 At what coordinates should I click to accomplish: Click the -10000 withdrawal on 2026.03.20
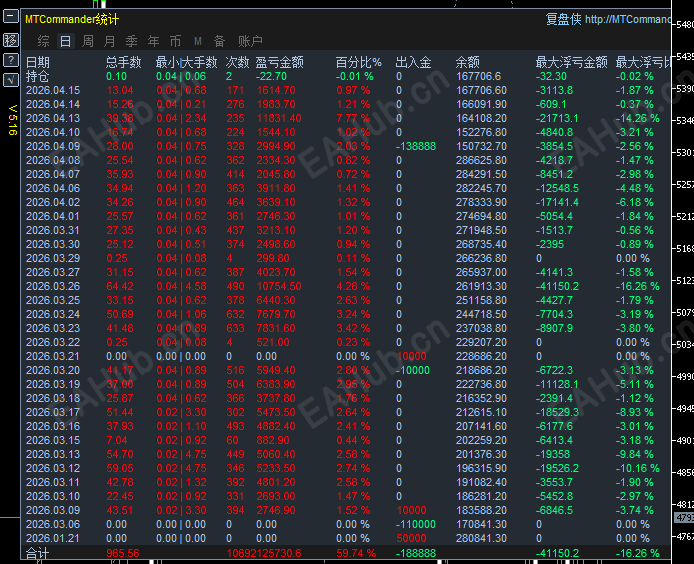pos(413,370)
